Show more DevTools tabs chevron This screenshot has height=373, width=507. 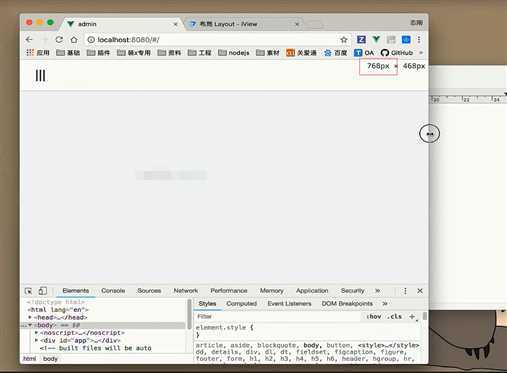tap(378, 291)
